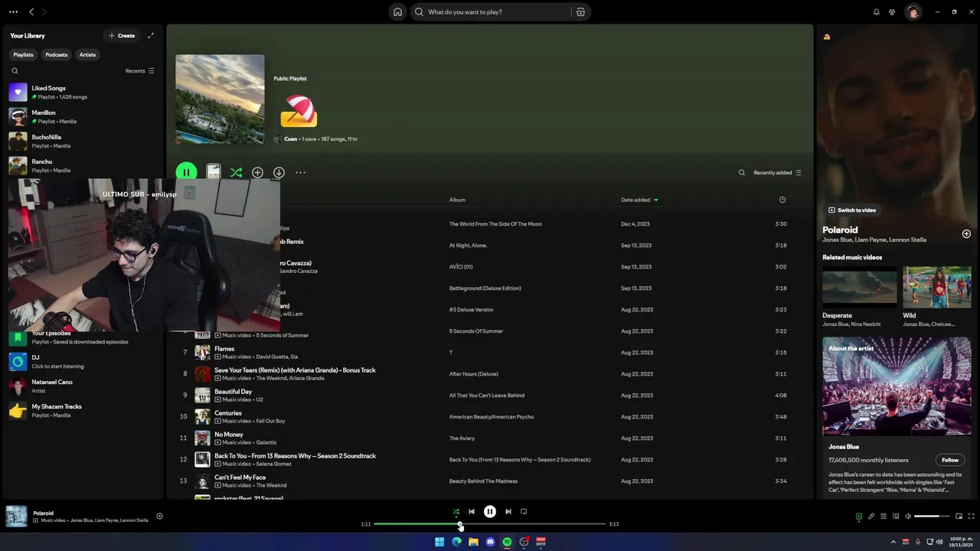Open the profile avatar menu
The image size is (980, 551).
pos(913,12)
